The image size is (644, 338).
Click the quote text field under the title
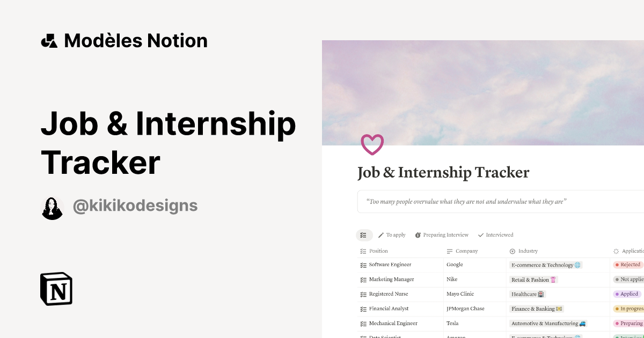(466, 201)
